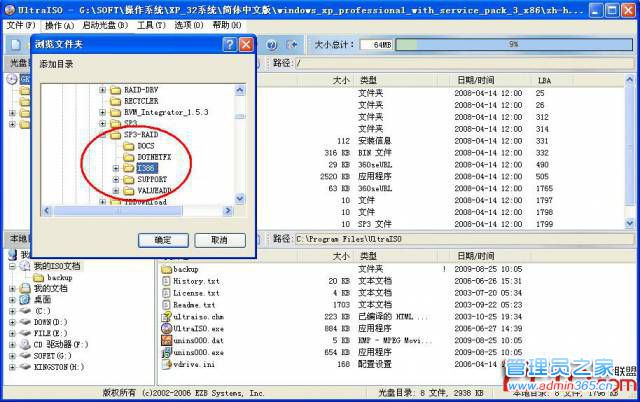
Task: Open the 文件(F) menu
Action: tap(21, 25)
